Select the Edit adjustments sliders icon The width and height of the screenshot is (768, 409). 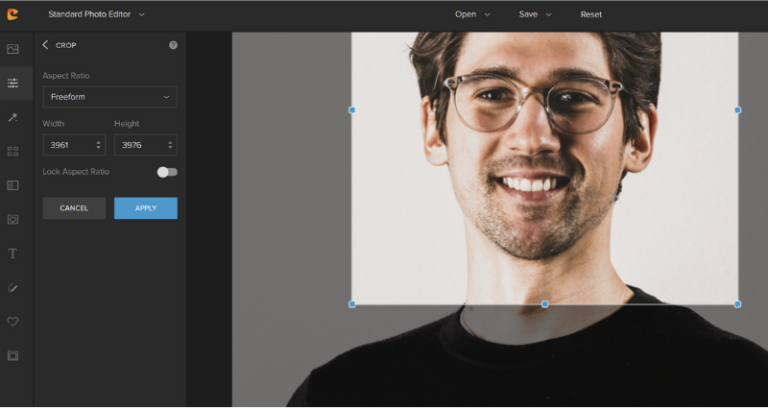(13, 83)
